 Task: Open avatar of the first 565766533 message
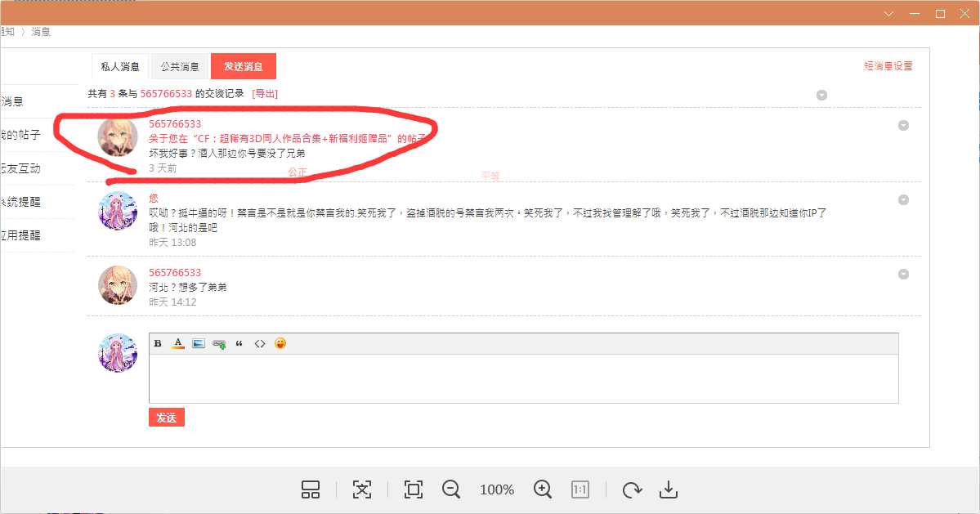tap(118, 136)
